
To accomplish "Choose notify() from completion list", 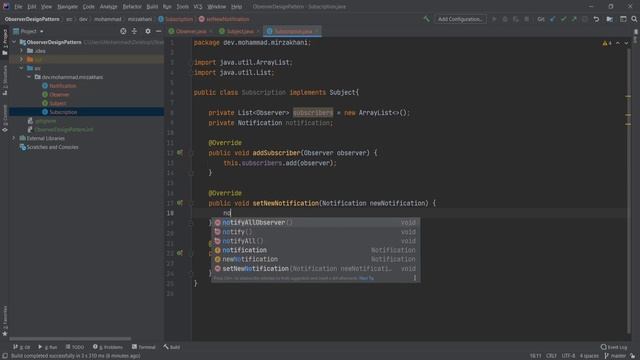I will pos(316,232).
